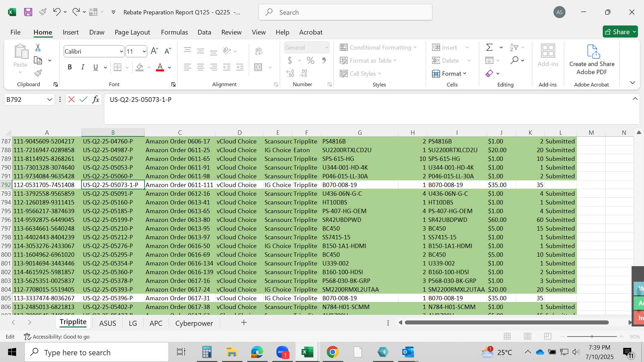Click the Undo arrow icon
The image size is (644, 362).
pyautogui.click(x=56, y=12)
